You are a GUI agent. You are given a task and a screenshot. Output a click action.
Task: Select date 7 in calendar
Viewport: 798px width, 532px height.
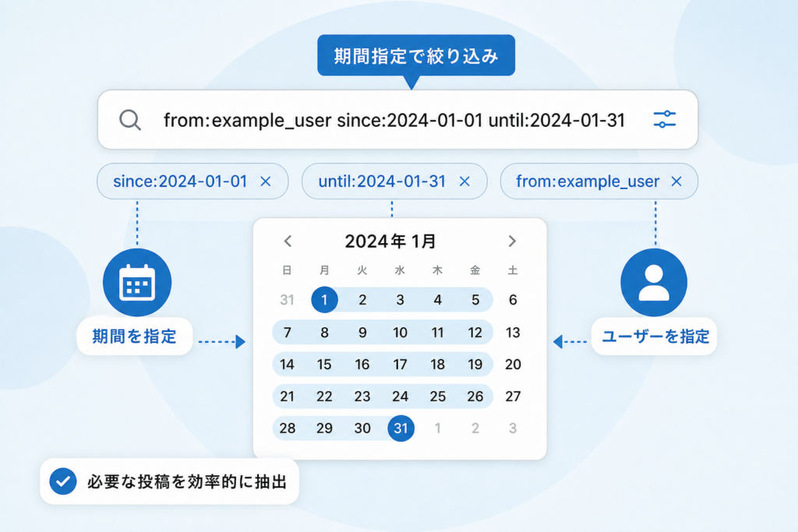[x=287, y=333]
